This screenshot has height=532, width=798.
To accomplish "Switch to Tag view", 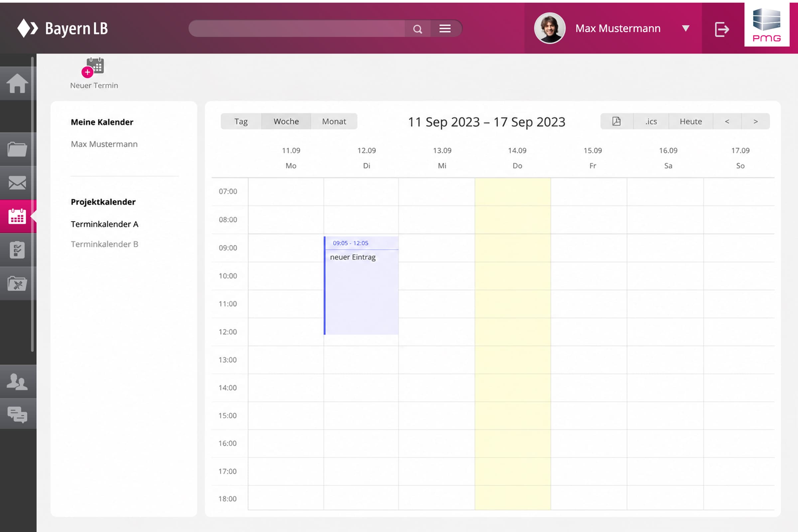I will [241, 121].
